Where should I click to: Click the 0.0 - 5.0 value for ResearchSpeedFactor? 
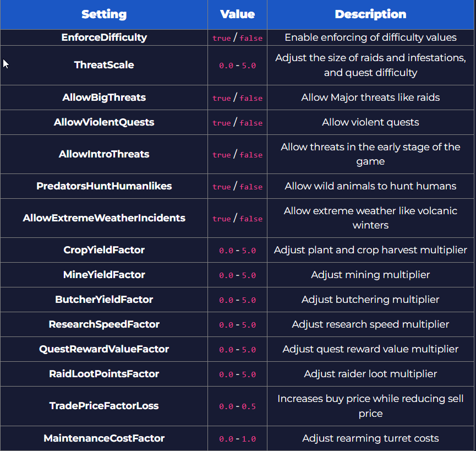[237, 325]
